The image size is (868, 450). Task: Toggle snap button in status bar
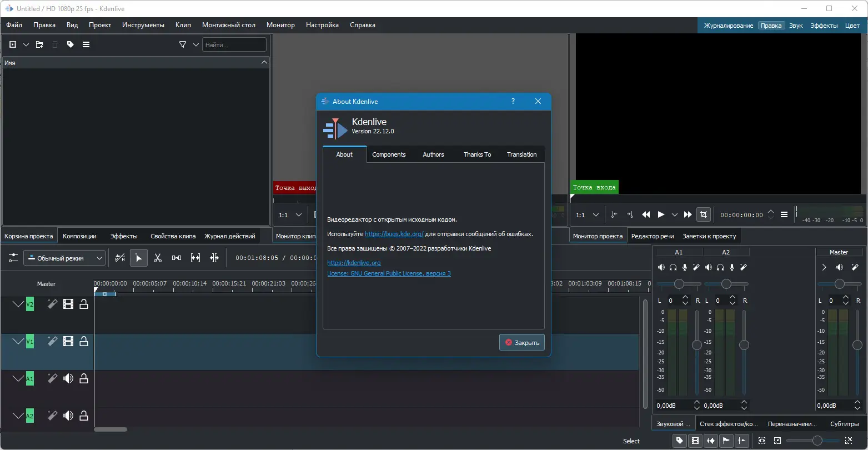pyautogui.click(x=741, y=441)
